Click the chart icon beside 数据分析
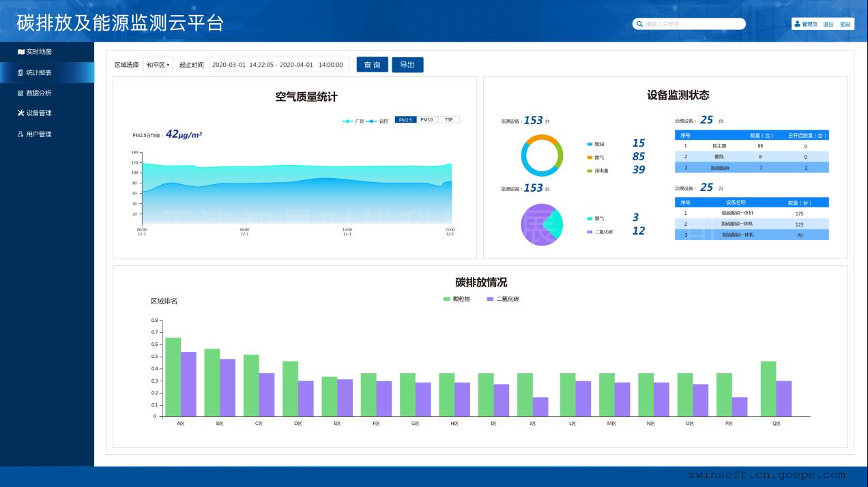Image resolution: width=868 pixels, height=487 pixels. coord(21,93)
